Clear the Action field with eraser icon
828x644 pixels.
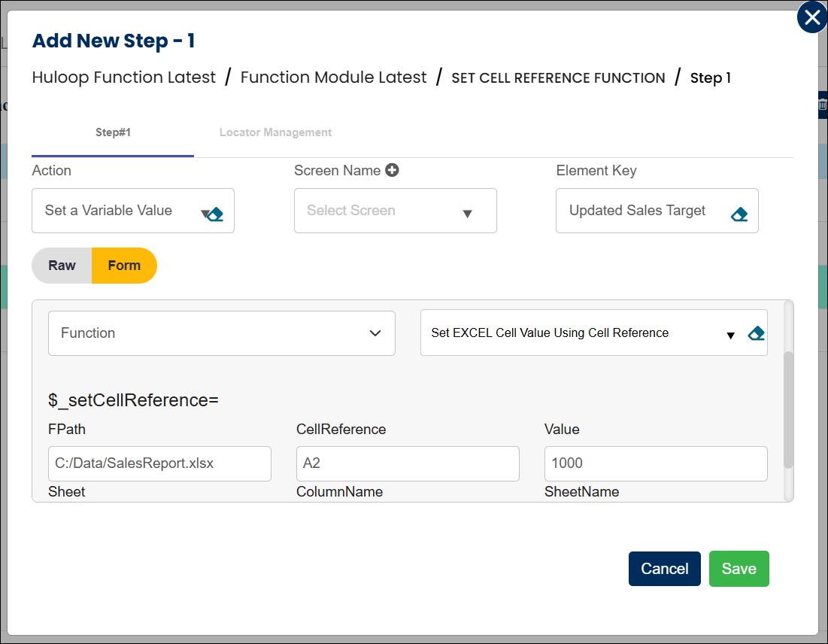click(x=216, y=214)
